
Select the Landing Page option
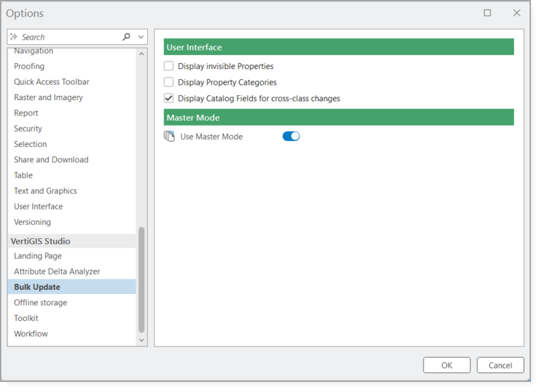click(38, 256)
